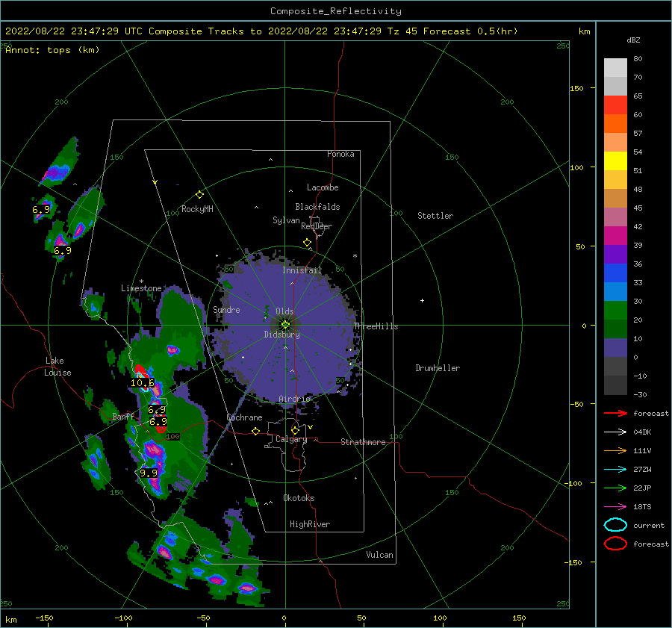Click the dBZ legend heading

coord(633,40)
